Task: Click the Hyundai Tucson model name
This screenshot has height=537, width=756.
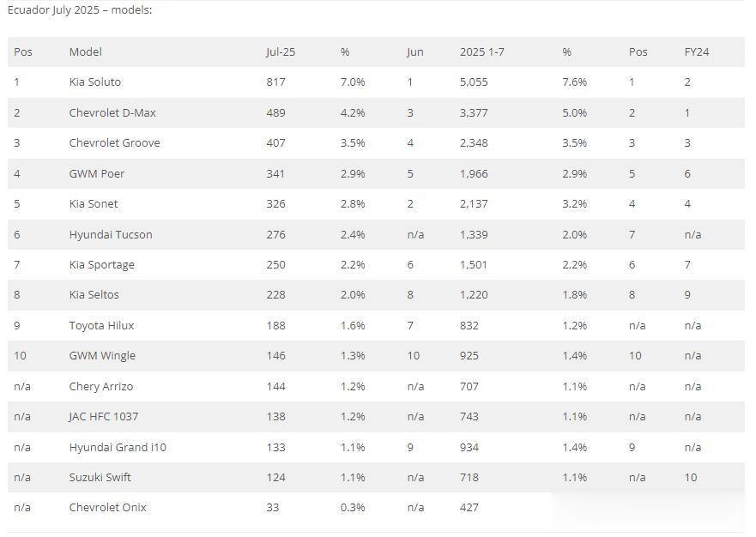Action: pos(110,234)
